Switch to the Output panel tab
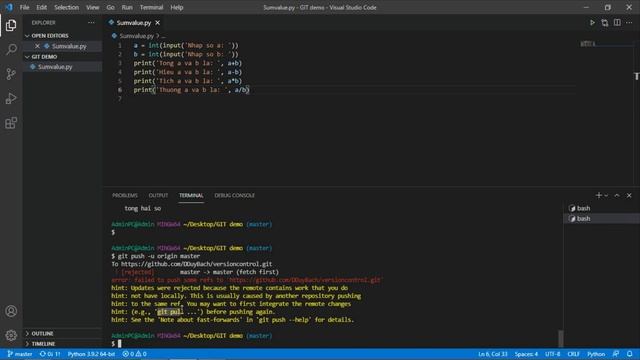 pos(158,196)
